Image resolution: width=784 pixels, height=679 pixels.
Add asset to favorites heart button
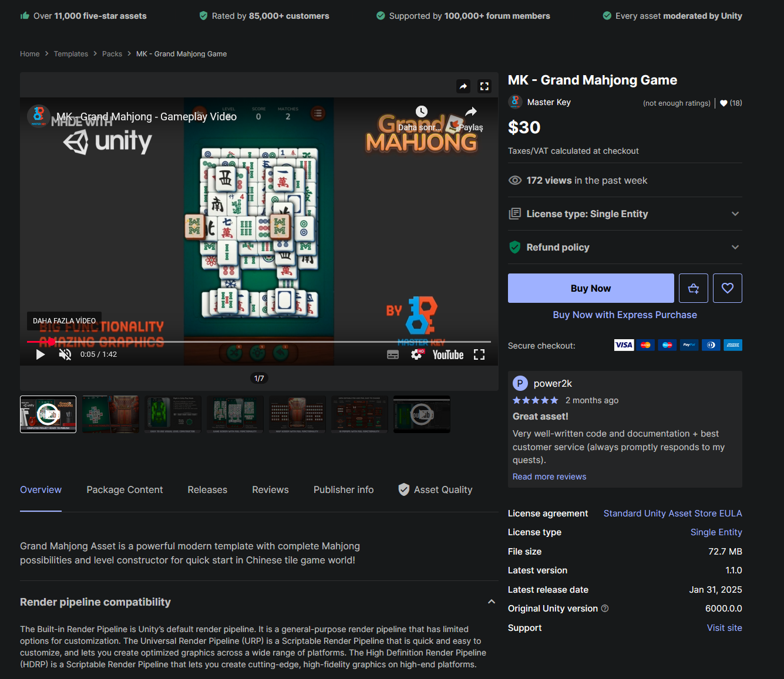tap(728, 288)
